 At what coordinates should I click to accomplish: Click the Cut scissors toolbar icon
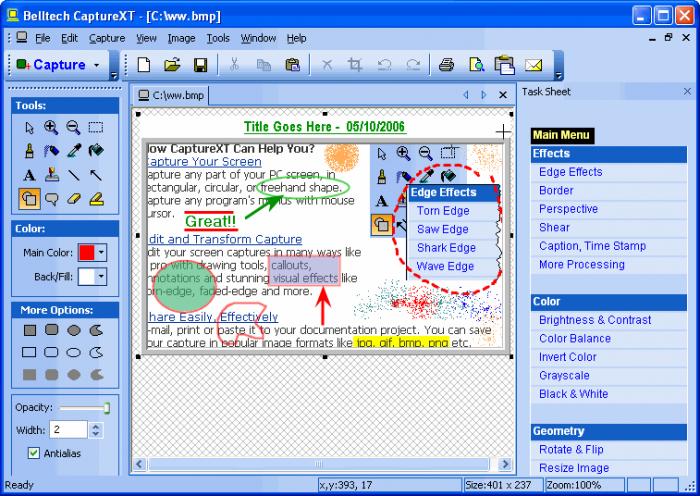pos(234,65)
